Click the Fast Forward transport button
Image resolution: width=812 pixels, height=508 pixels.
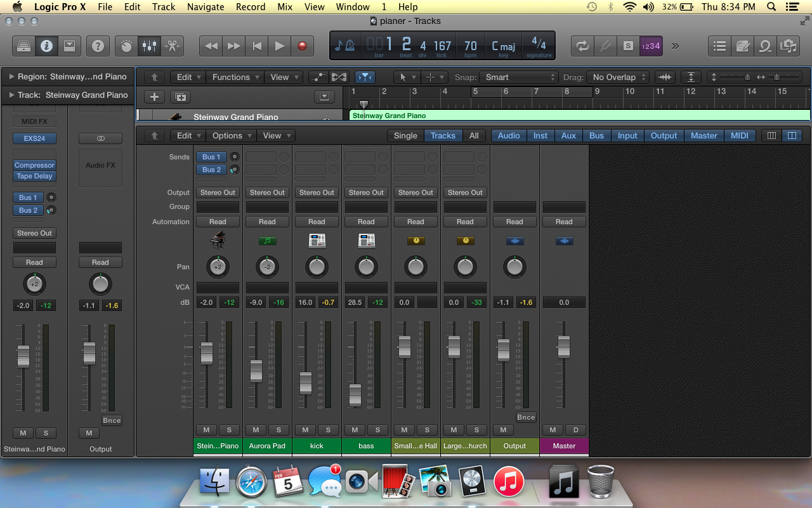point(234,46)
